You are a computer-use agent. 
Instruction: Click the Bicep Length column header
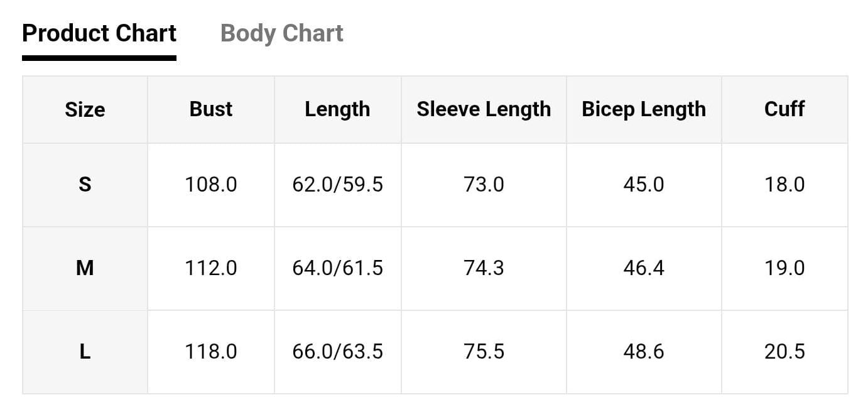(644, 109)
